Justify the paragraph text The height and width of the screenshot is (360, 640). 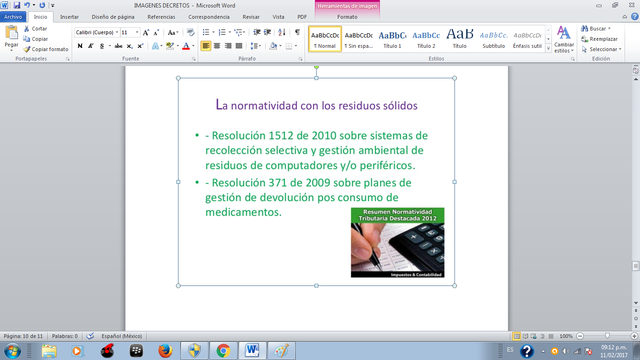[239, 46]
